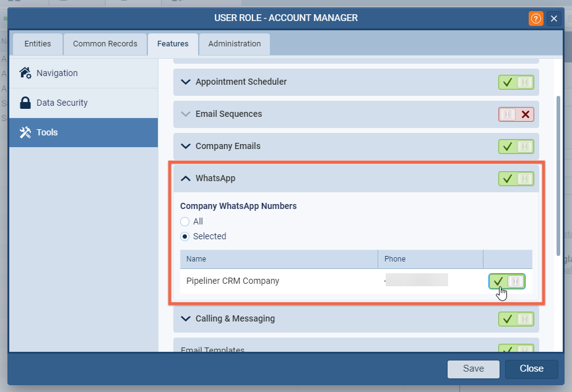The image size is (572, 392).
Task: Select Tools section in left sidebar
Action: click(84, 132)
